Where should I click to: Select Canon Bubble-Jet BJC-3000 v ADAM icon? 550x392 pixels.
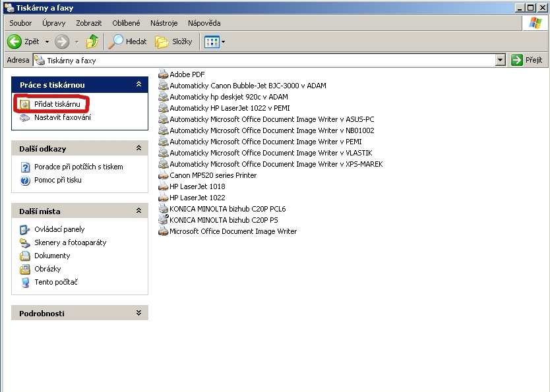pos(163,86)
